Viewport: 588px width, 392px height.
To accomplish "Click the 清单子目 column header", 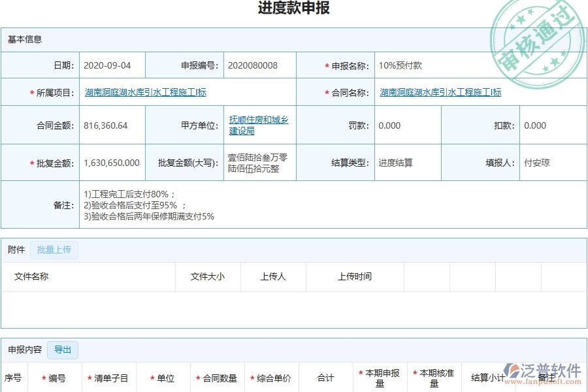I will click(x=108, y=378).
